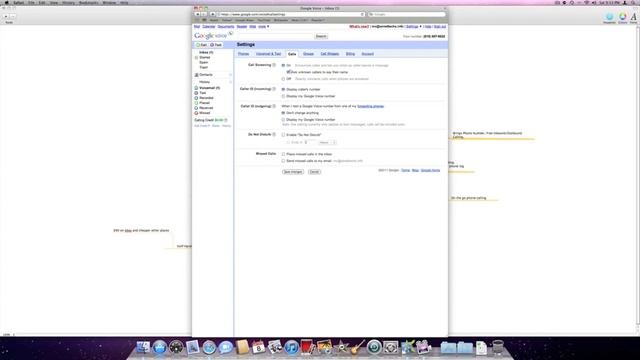Choose outgoing Display my Google Voice number

(283, 120)
